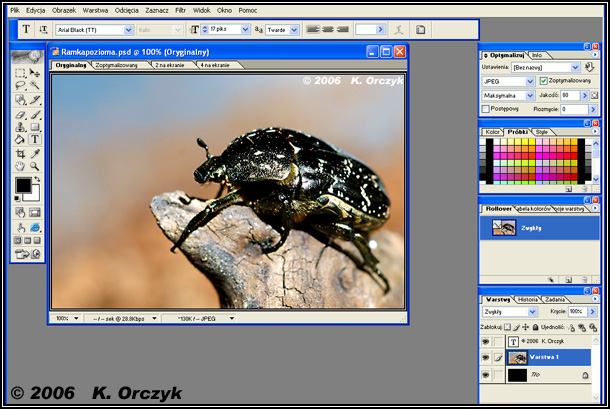610x409 pixels.
Task: Enable the Postępowy checkbox
Action: pyautogui.click(x=486, y=108)
